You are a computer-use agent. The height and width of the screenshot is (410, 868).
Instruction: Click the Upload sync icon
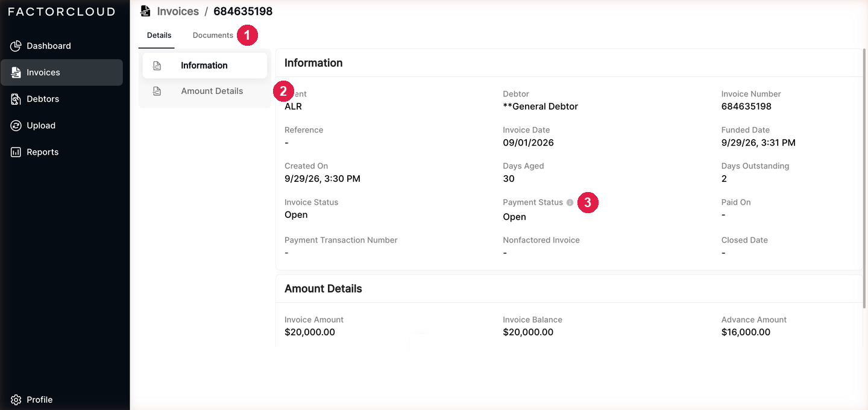click(16, 125)
